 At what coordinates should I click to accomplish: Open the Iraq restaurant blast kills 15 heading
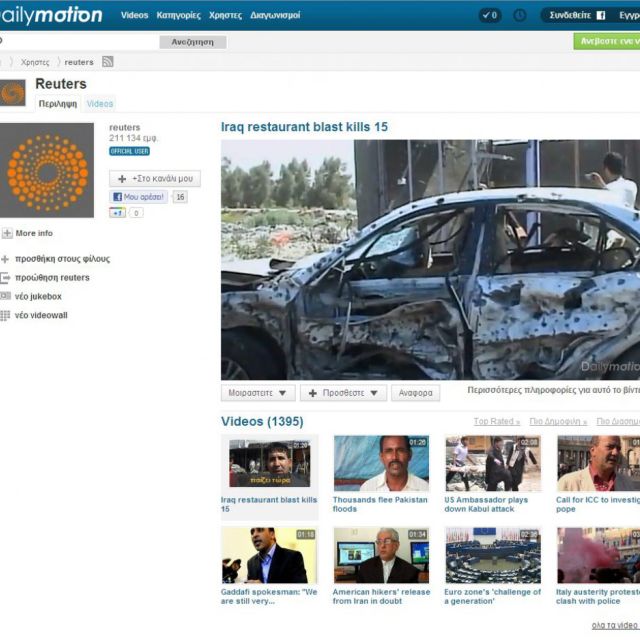304,127
